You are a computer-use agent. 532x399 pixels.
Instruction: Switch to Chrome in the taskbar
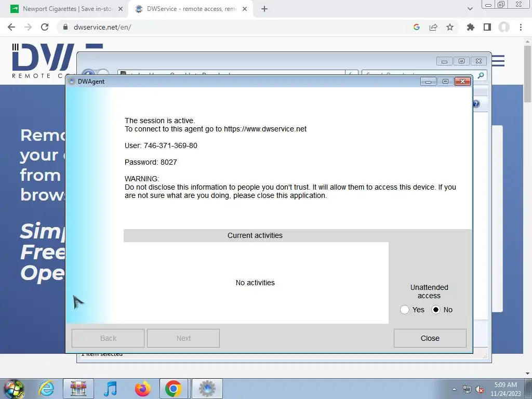[x=174, y=389]
